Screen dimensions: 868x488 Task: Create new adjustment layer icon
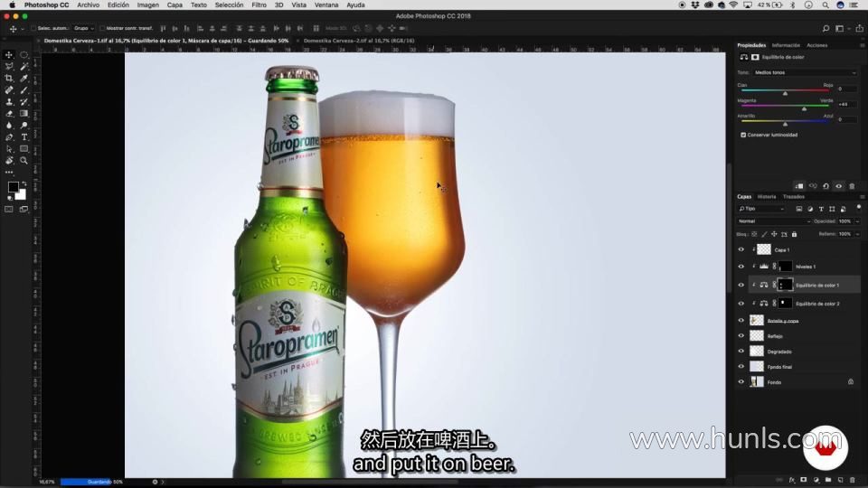click(x=816, y=480)
